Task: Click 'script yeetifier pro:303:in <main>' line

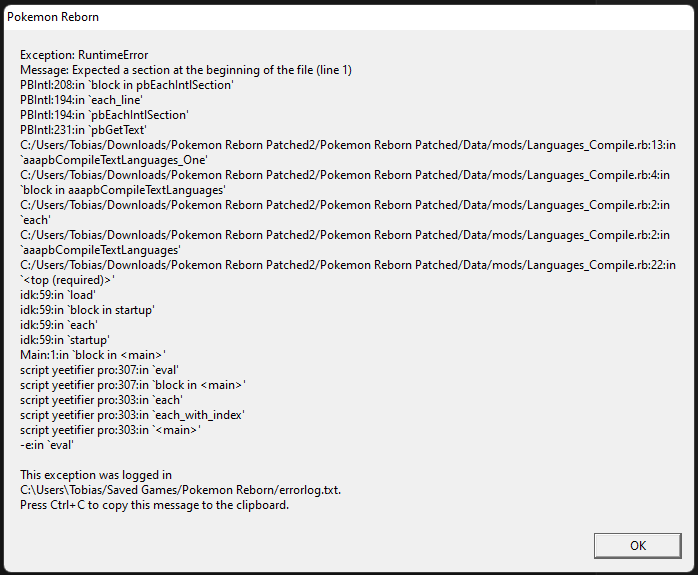Action: (x=110, y=430)
